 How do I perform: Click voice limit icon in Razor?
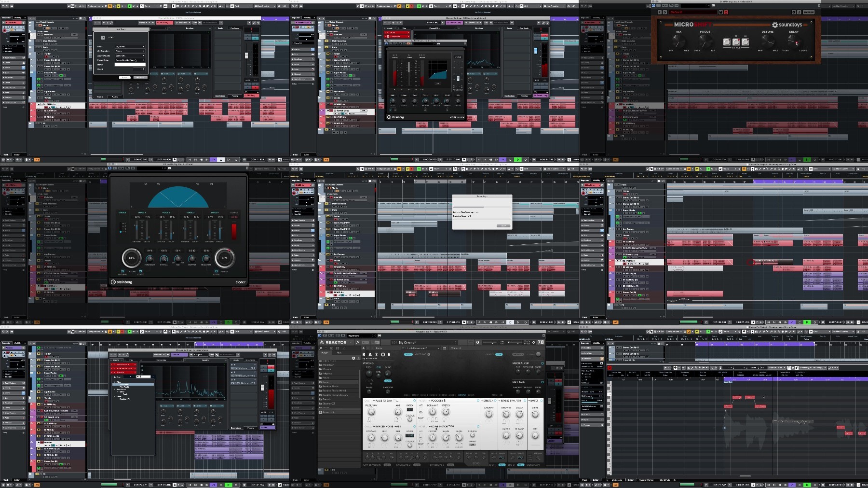[429, 354]
